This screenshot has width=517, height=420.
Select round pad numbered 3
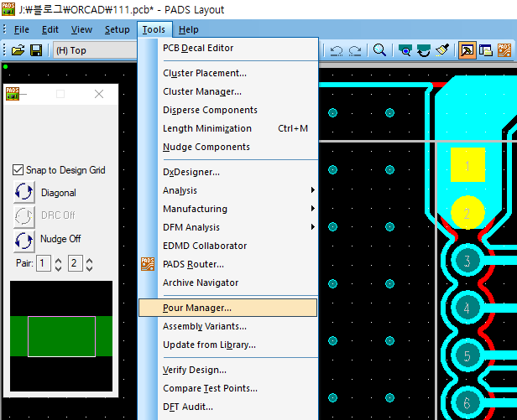(x=467, y=261)
